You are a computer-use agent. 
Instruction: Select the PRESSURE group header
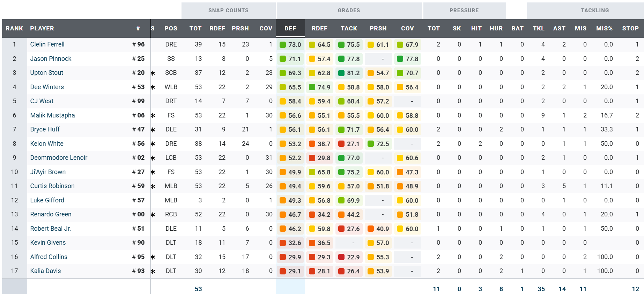click(x=464, y=10)
